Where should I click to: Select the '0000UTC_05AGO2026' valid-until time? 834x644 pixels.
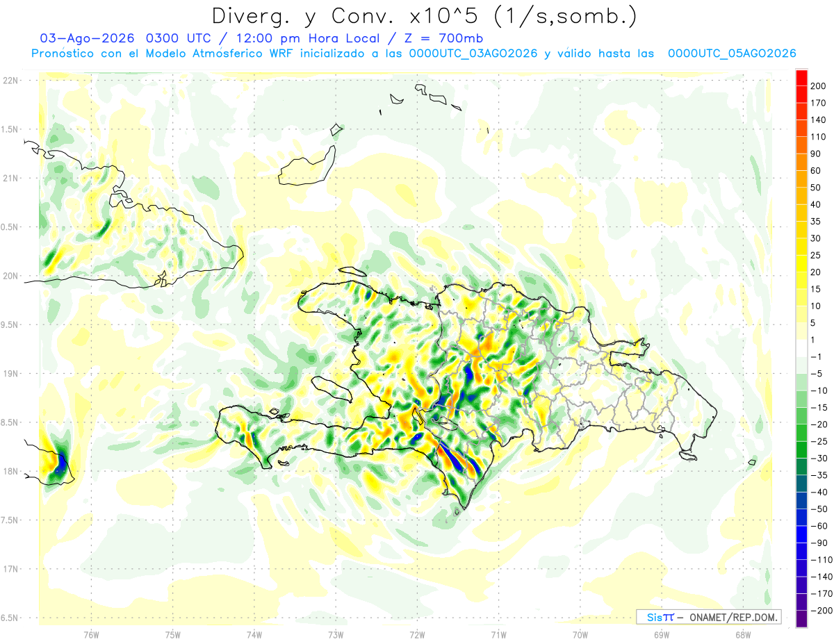click(x=732, y=53)
